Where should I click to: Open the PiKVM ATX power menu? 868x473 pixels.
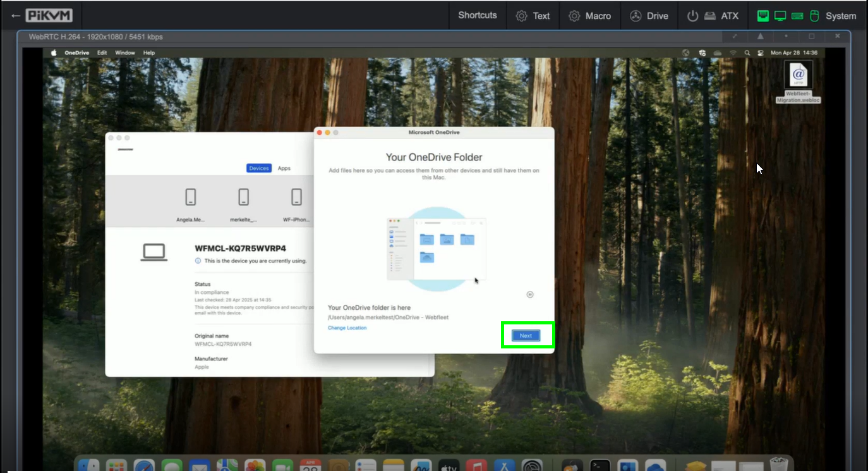point(713,16)
